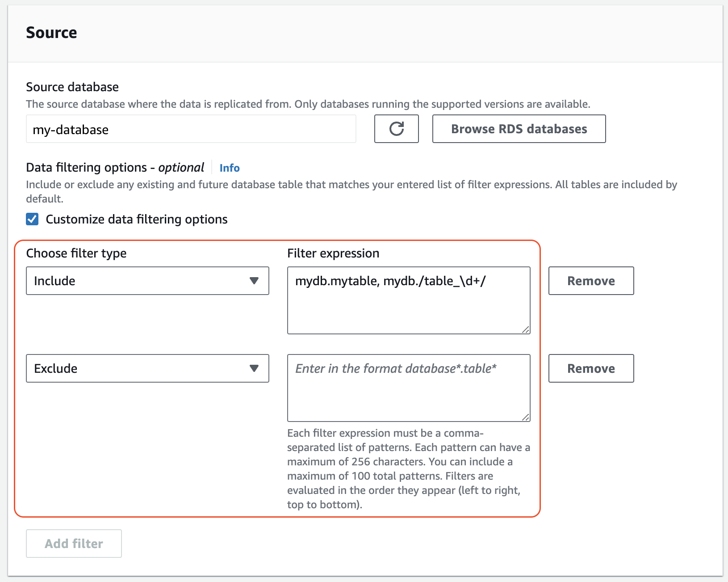The image size is (728, 582).
Task: Expand the first Choose filter type selector
Action: [x=147, y=281]
